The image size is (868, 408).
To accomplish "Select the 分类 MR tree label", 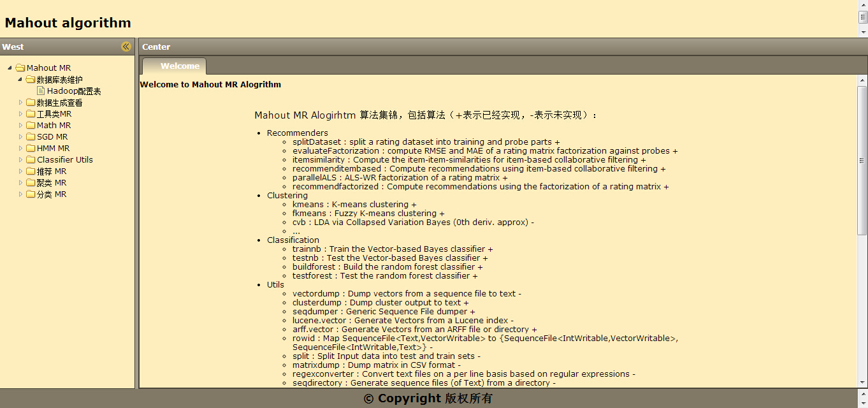I will point(52,194).
